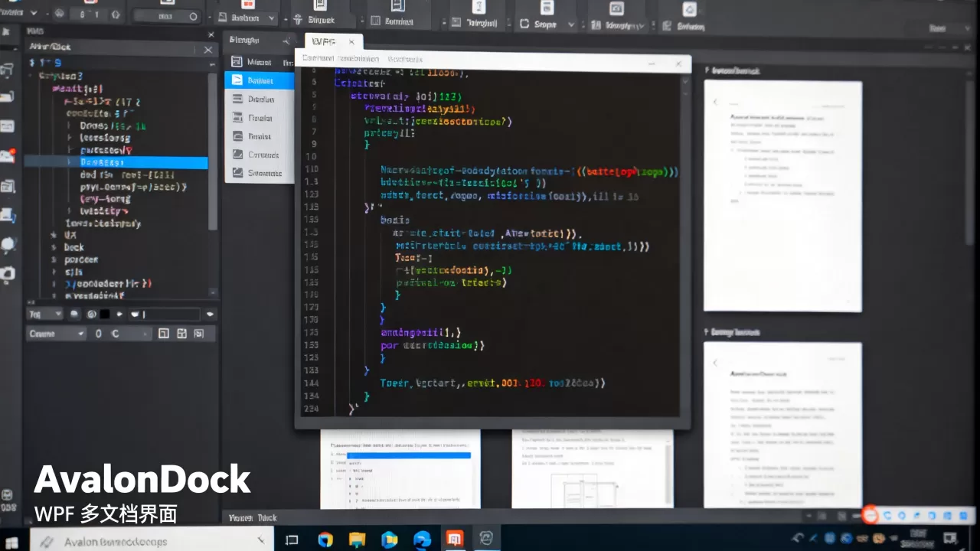Click the back arrow in the upper document preview
980x551 pixels.
click(716, 102)
